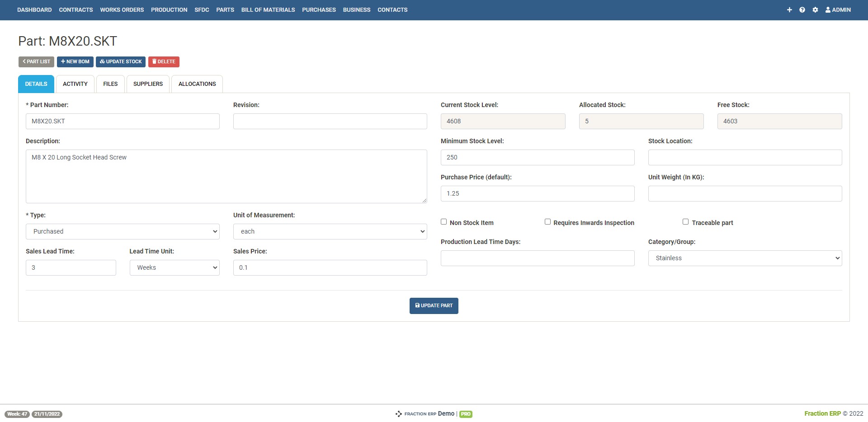This screenshot has height=422, width=868.
Task: Select the Week 47 badge in the footer
Action: tap(17, 413)
